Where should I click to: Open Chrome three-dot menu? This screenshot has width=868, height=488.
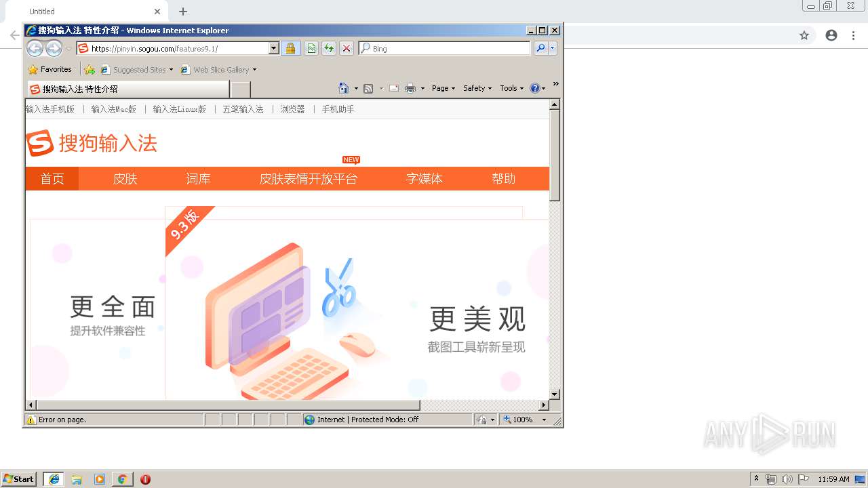coord(853,35)
